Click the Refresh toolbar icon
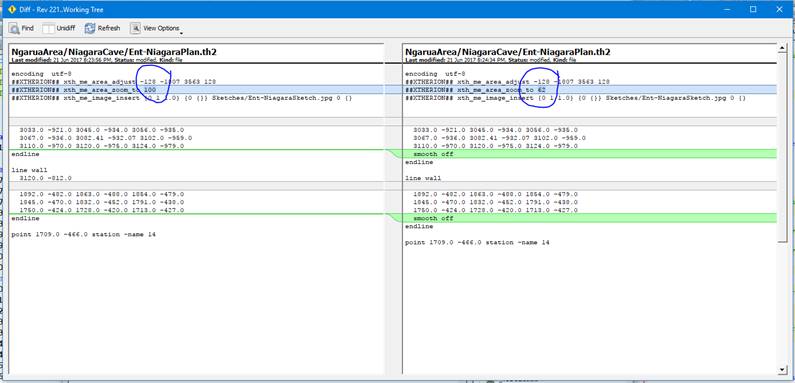This screenshot has width=795, height=383. tap(90, 28)
